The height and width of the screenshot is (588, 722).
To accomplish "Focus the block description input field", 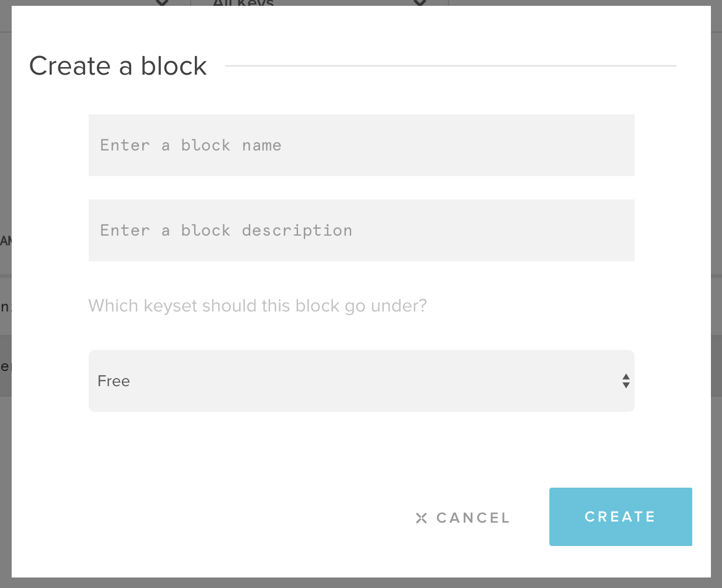I will click(x=361, y=230).
